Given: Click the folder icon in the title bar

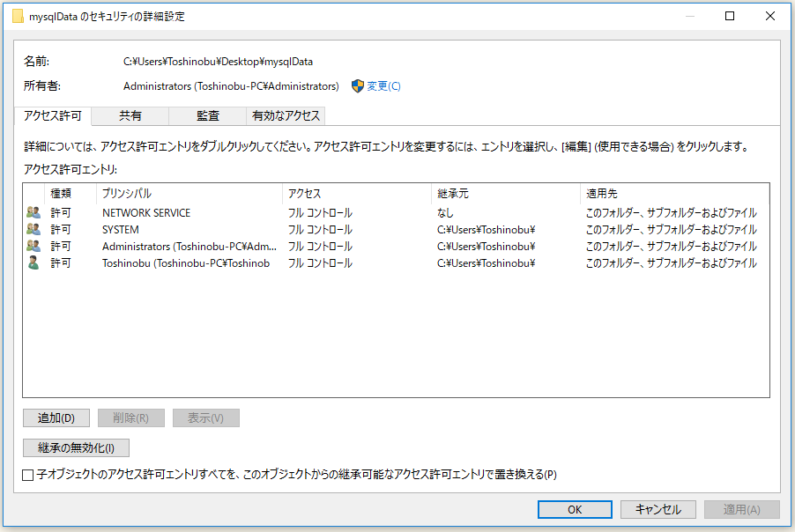Looking at the screenshot, I should (x=18, y=16).
